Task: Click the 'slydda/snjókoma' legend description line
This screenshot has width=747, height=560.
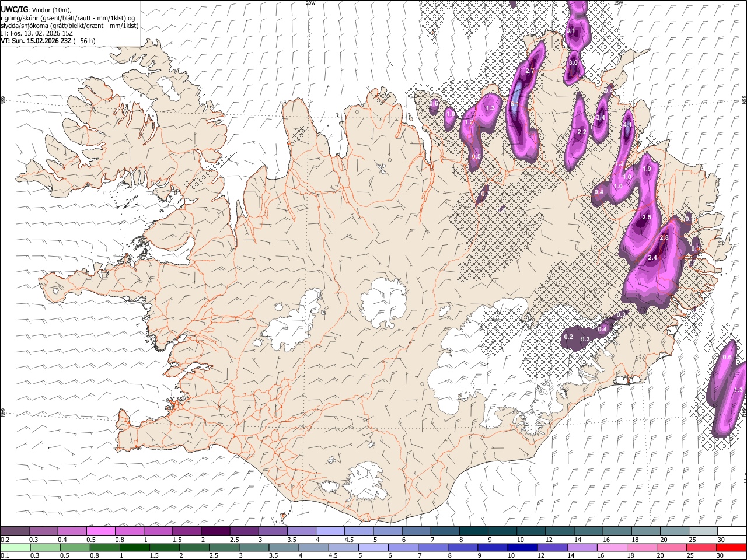Action: 69,26
